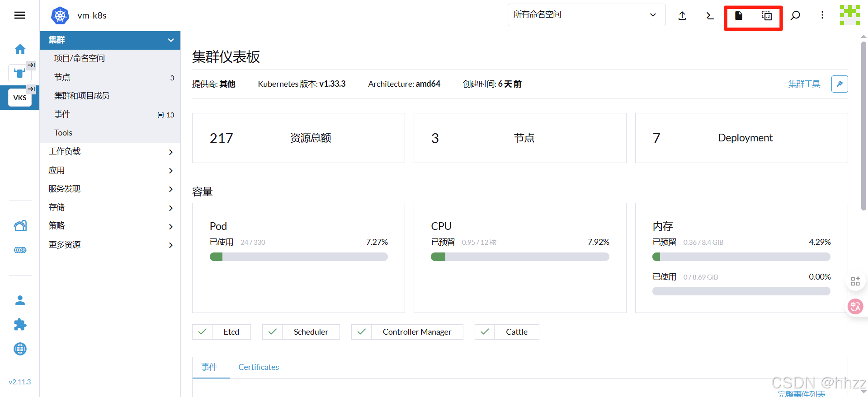Click the Architecture amd64 text
This screenshot has width=868, height=397.
tap(404, 84)
